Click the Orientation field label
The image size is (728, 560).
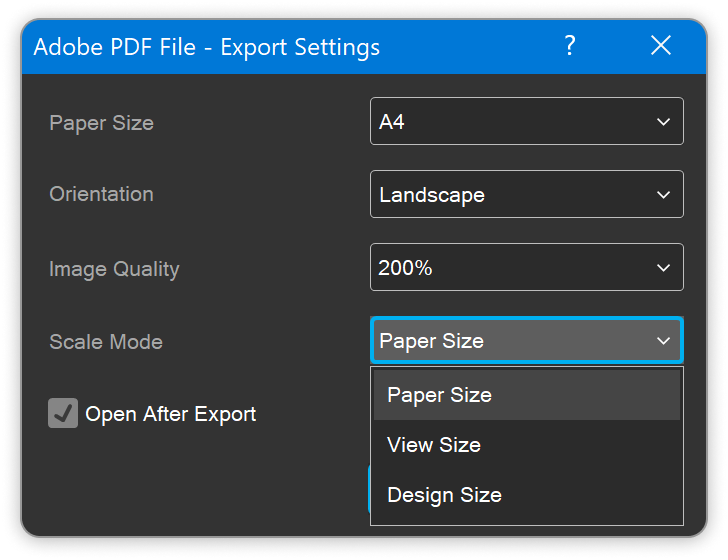102,194
